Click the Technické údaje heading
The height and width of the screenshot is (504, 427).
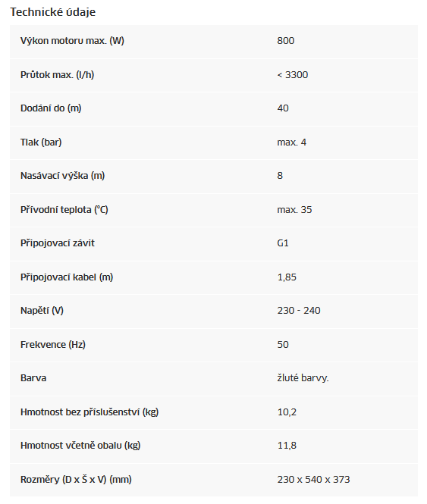tap(53, 12)
